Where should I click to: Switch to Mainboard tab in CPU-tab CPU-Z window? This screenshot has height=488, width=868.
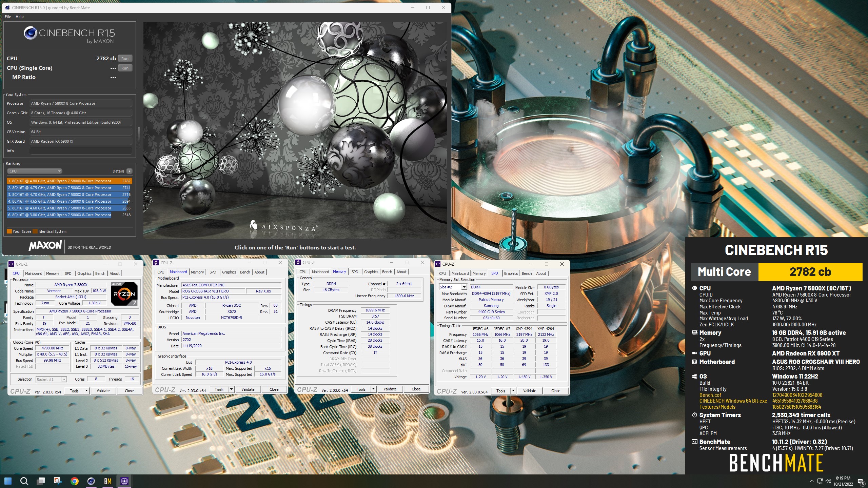point(34,273)
